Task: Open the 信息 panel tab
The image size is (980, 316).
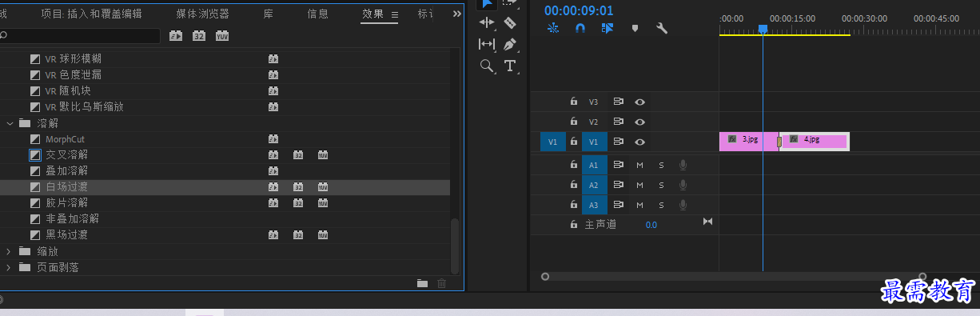Action: (x=317, y=14)
